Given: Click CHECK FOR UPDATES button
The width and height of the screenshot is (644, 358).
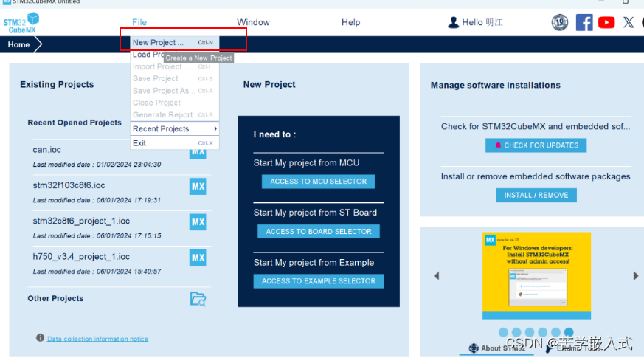Looking at the screenshot, I should (536, 145).
